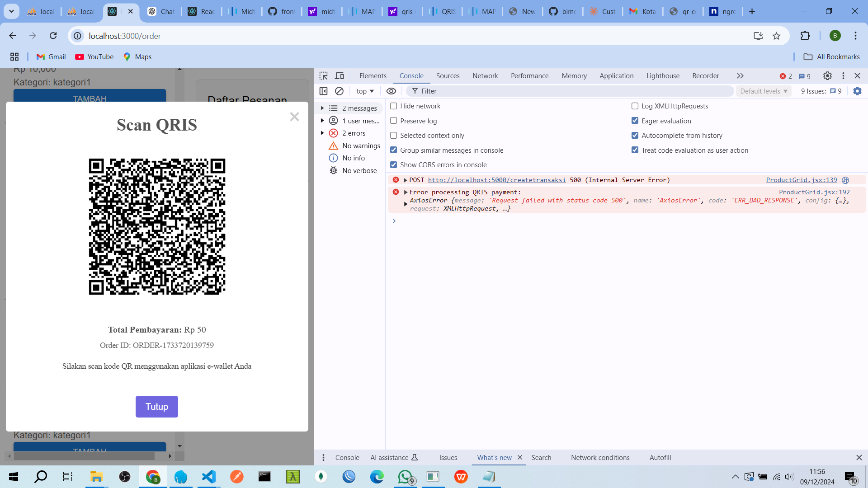Open DevTools settings gear icon
Screen dimensions: 868x488
[827, 76]
